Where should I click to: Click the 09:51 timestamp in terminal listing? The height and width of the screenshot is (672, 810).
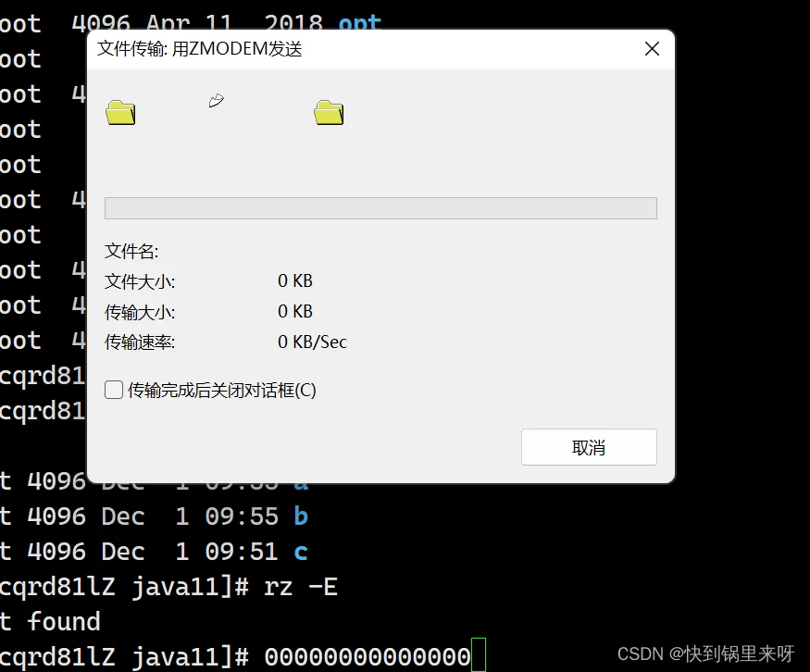[242, 553]
